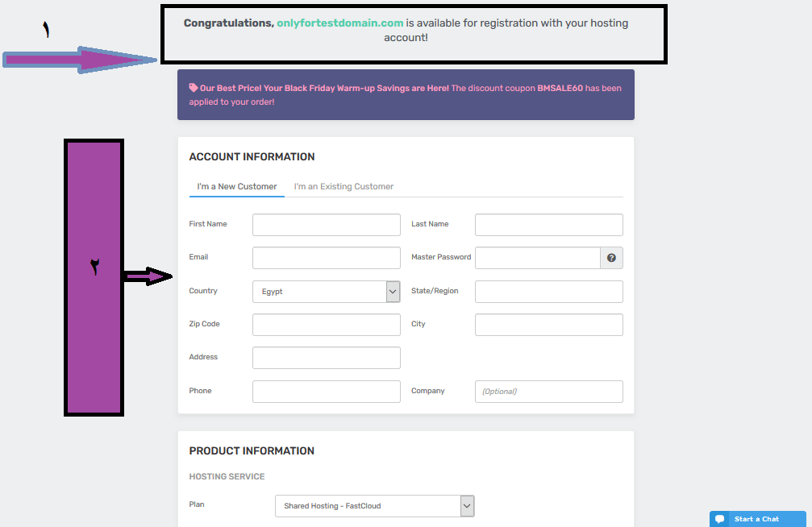Click the Zip Code input field
The height and width of the screenshot is (527, 812).
327,325
